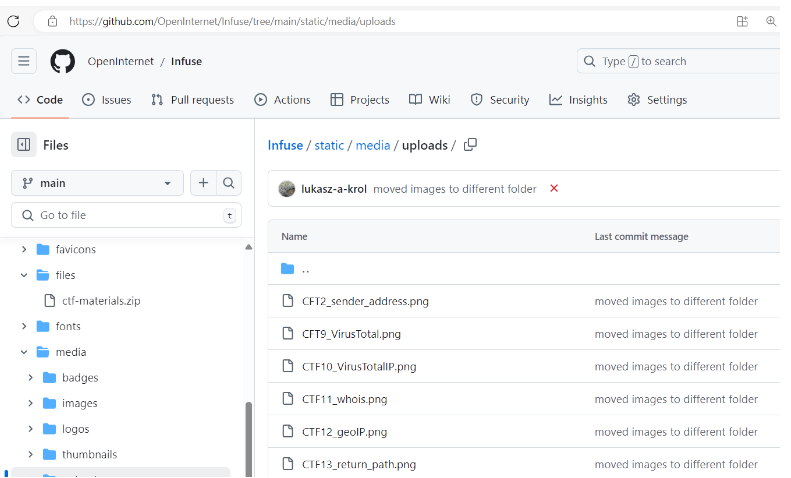Click the favicons folder icon in tree
The image size is (791, 478).
(x=43, y=250)
